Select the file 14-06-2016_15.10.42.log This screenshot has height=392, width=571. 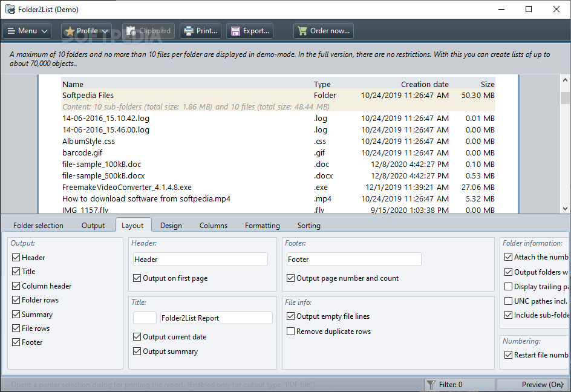[x=278, y=119]
